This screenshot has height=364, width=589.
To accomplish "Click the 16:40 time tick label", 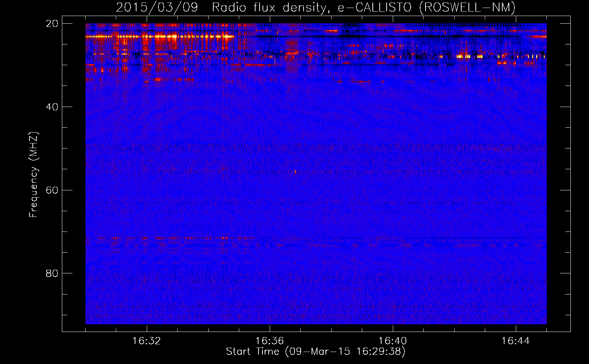I will (x=393, y=341).
